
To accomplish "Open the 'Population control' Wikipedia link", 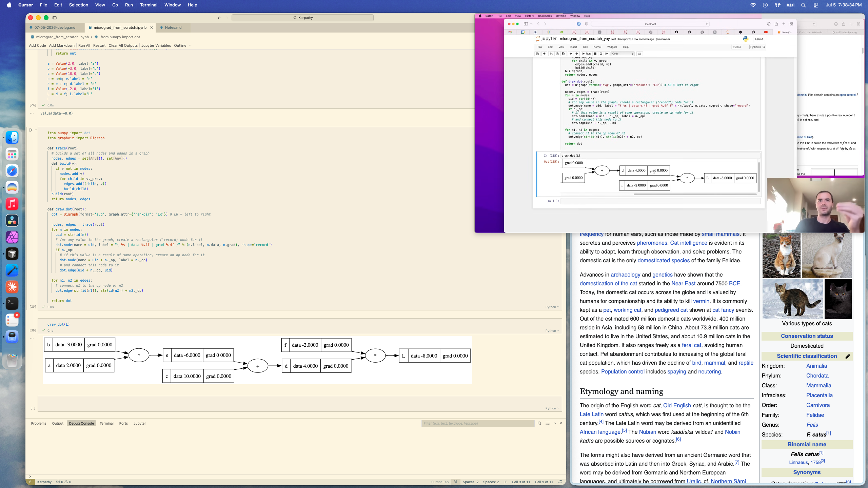I will point(623,372).
